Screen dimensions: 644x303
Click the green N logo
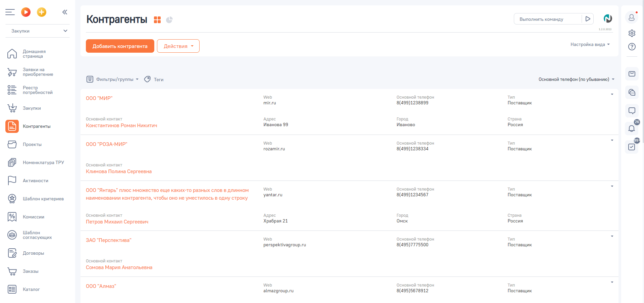tap(608, 19)
